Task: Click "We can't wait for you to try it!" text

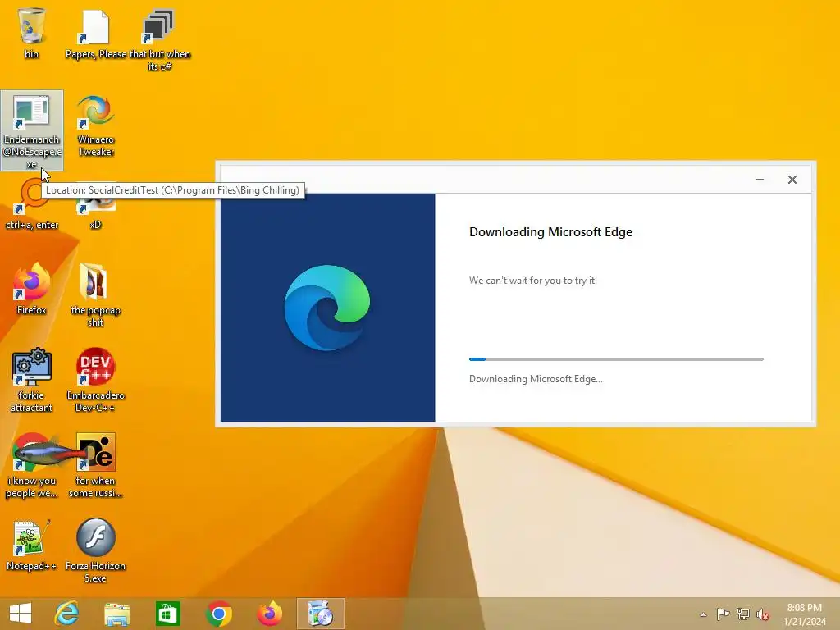Action: point(533,281)
